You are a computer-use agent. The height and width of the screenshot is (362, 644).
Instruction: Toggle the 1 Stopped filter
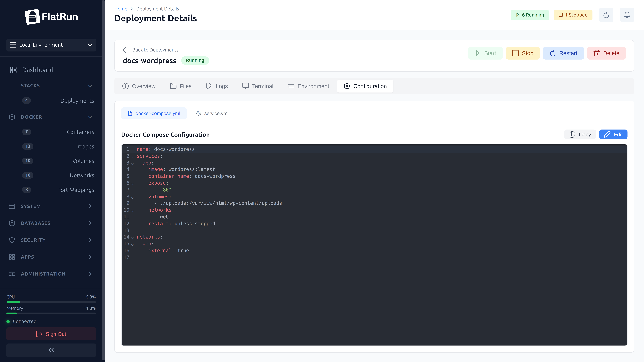click(573, 15)
